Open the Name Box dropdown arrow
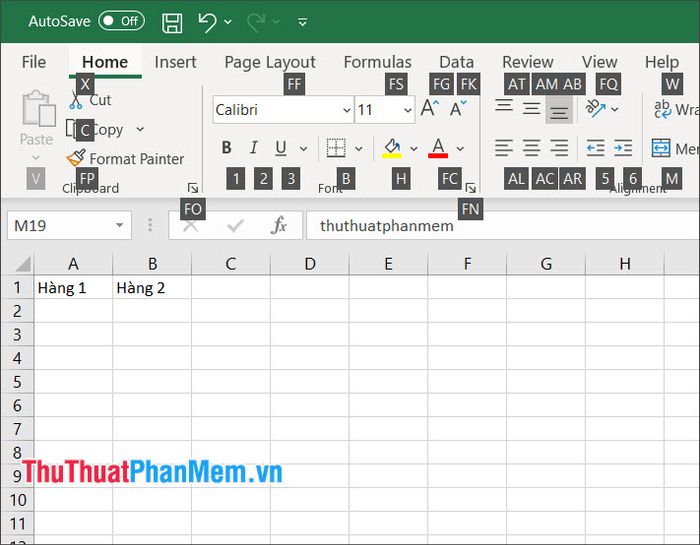Screen dimensions: 700x545 tap(119, 225)
